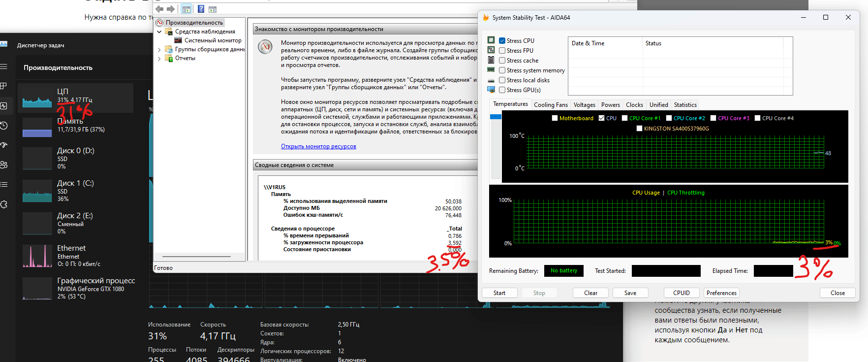This screenshot has height=362, width=868.
Task: Open App history icon in Task Manager sidebar
Action: click(x=4, y=126)
